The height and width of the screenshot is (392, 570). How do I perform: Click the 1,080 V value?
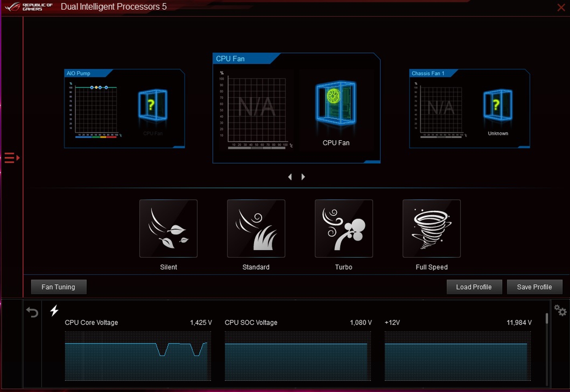[x=361, y=322]
